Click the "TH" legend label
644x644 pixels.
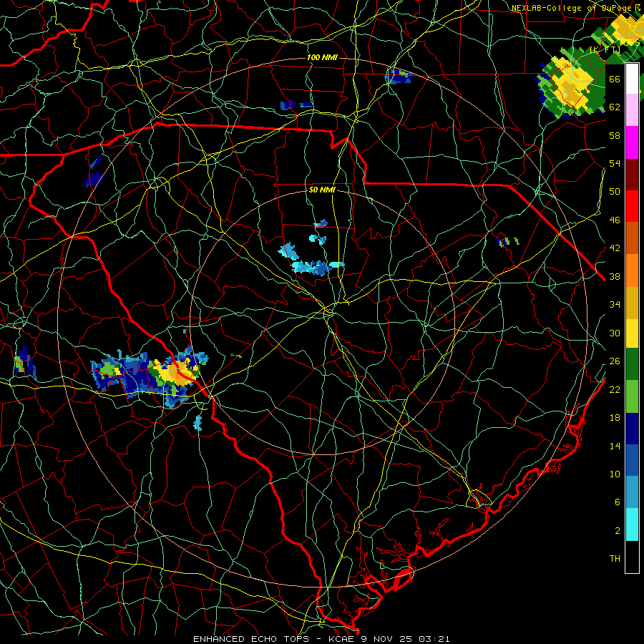point(615,559)
